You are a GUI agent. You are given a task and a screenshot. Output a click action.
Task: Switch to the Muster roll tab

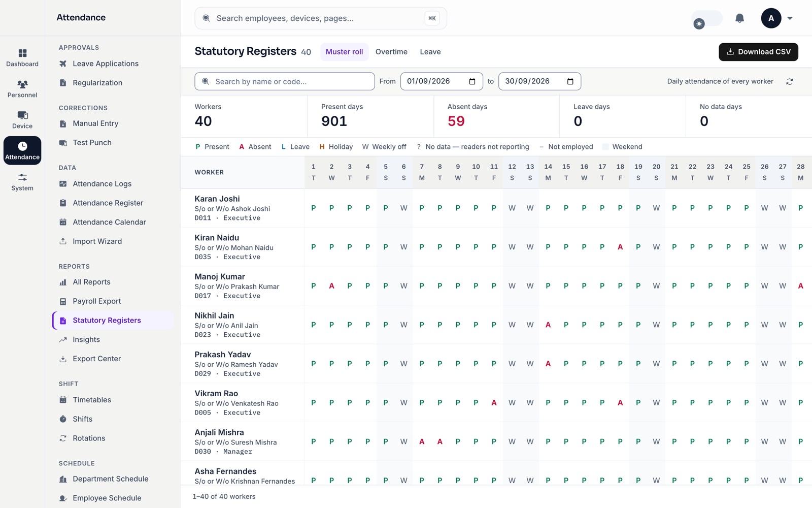click(344, 52)
